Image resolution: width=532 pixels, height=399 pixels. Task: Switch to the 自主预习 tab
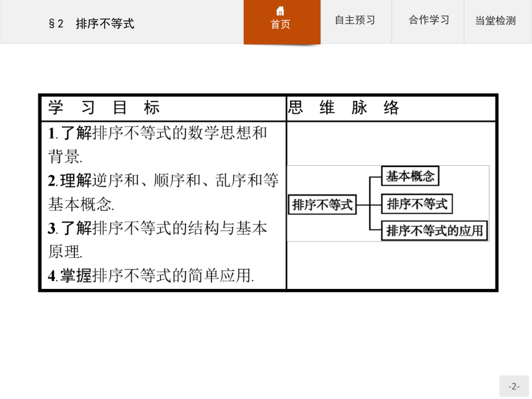[x=355, y=20]
